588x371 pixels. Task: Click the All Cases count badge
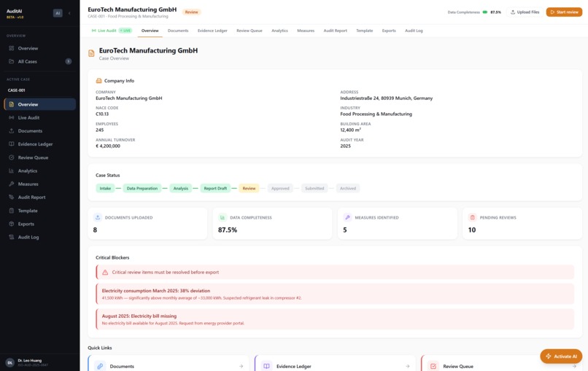[69, 61]
